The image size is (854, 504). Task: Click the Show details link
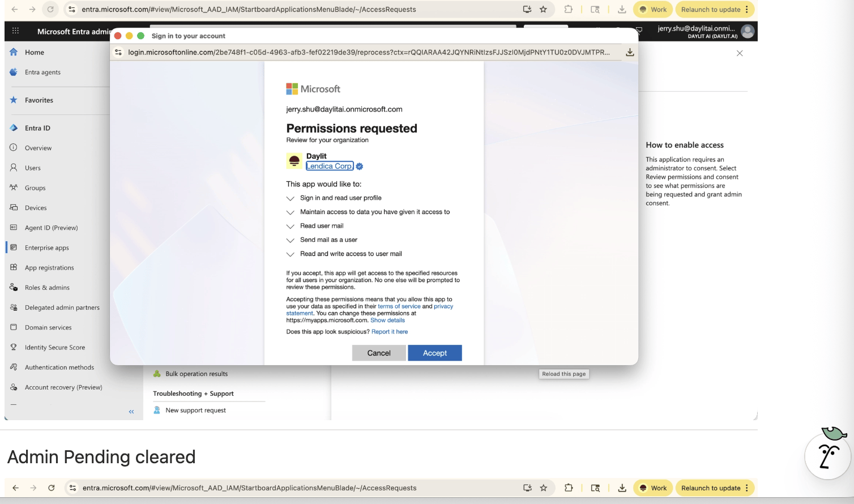pyautogui.click(x=388, y=320)
